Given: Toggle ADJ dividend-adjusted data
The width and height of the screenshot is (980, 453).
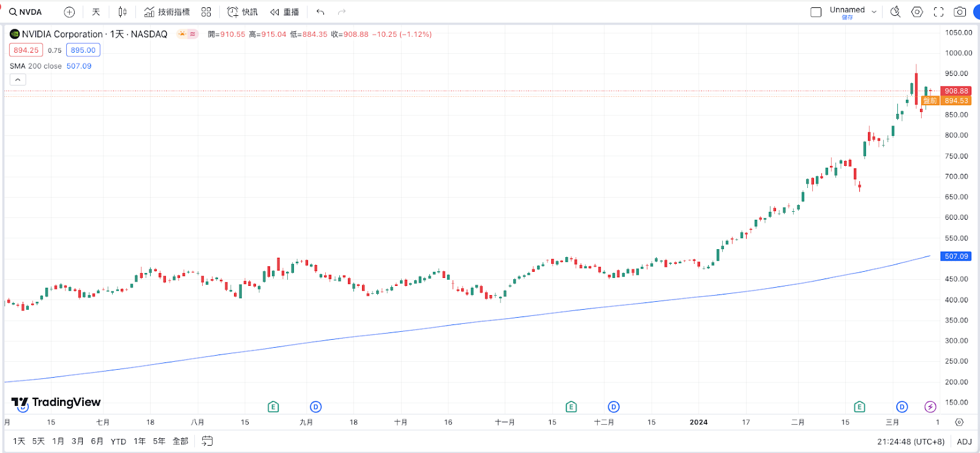Looking at the screenshot, I should coord(964,441).
